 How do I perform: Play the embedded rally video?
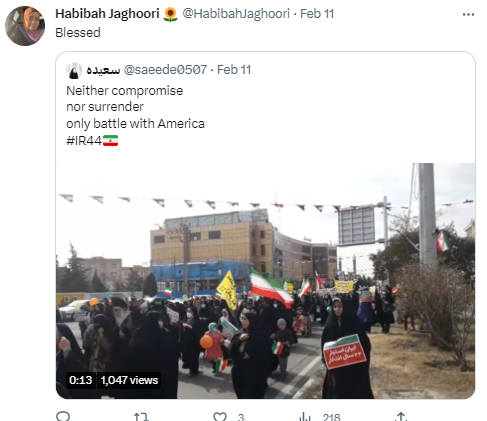[x=265, y=281]
